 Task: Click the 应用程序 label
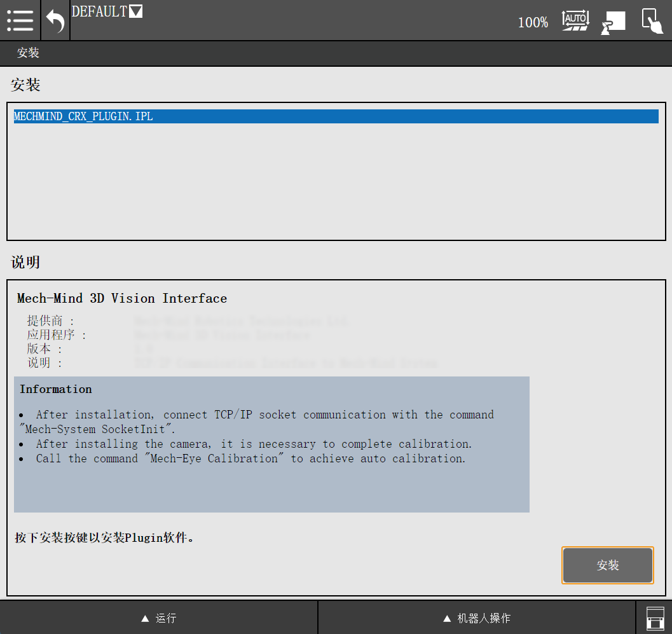pos(57,334)
